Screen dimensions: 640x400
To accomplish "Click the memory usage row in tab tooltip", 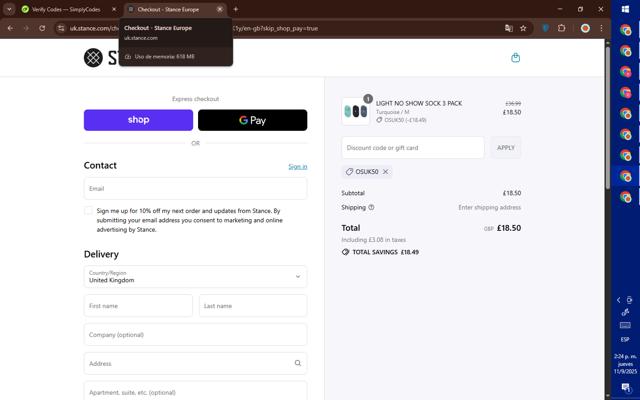I will click(176, 57).
